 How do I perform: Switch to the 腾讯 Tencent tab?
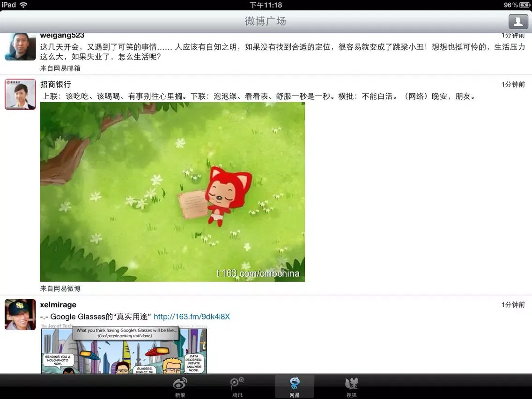click(x=237, y=387)
